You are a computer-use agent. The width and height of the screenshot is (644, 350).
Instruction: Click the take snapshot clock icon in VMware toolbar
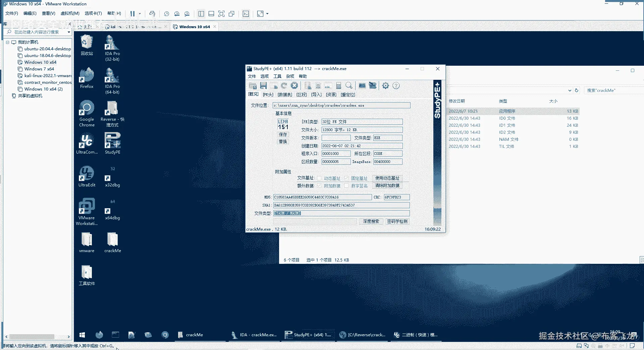click(167, 14)
